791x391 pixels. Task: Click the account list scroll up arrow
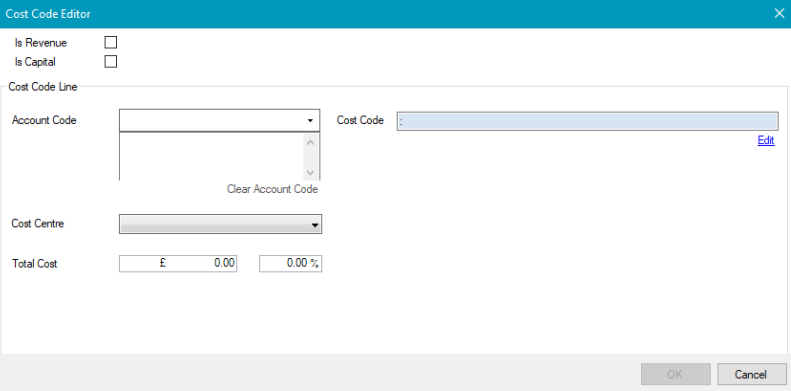tap(310, 142)
